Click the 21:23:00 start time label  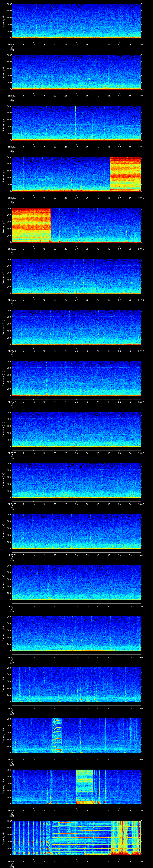click(x=12, y=453)
